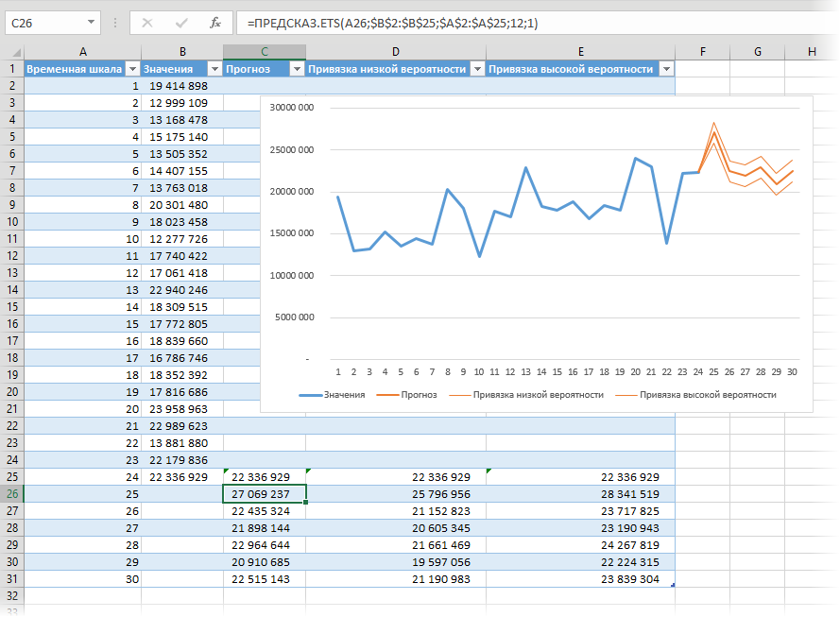The image size is (840, 617).
Task: Click legend entry Привязка высокой вероятности
Action: 695,395
